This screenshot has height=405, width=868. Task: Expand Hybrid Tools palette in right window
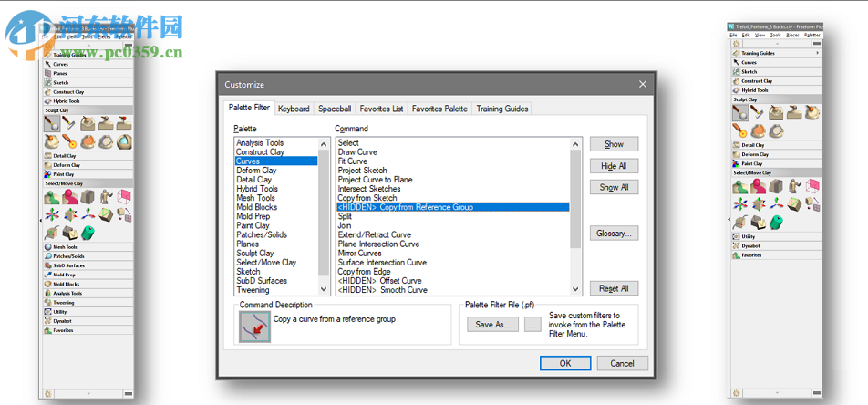point(777,90)
